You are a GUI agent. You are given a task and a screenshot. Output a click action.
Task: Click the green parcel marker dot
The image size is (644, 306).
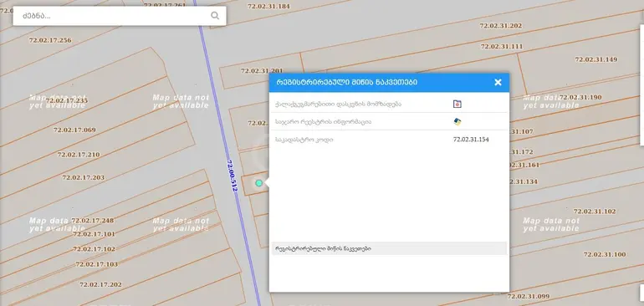(258, 183)
